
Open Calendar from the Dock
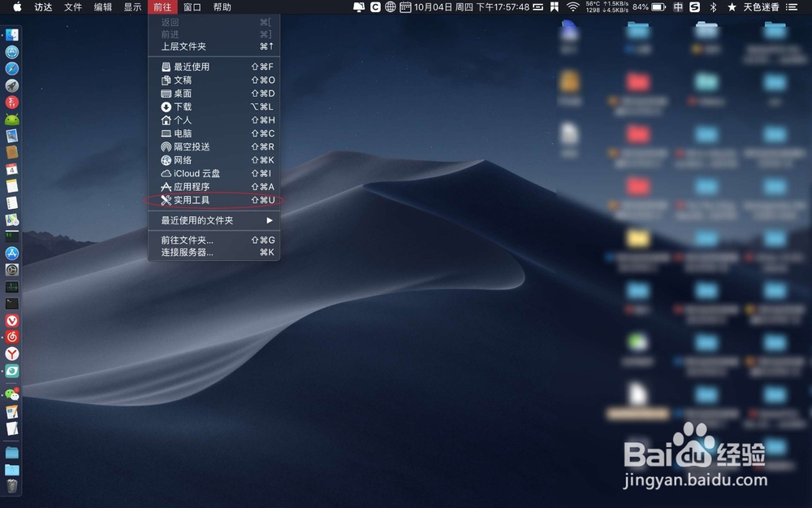point(11,169)
